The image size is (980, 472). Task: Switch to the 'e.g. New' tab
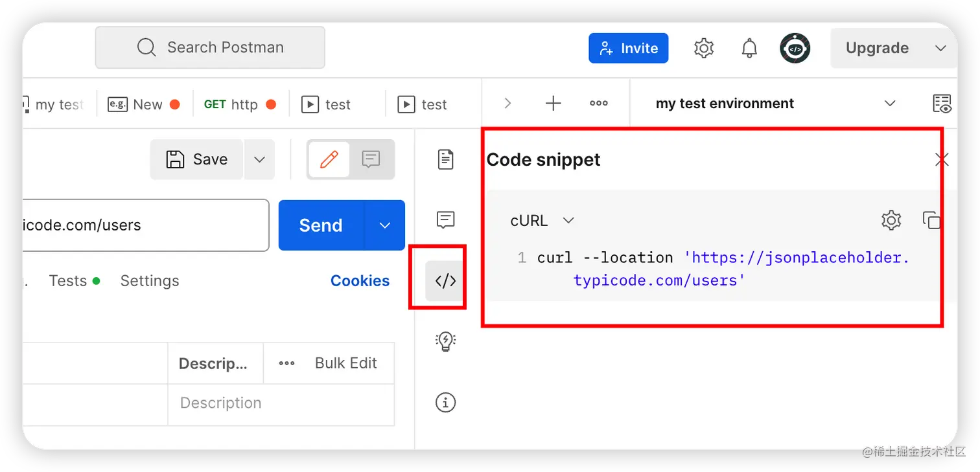(x=144, y=104)
